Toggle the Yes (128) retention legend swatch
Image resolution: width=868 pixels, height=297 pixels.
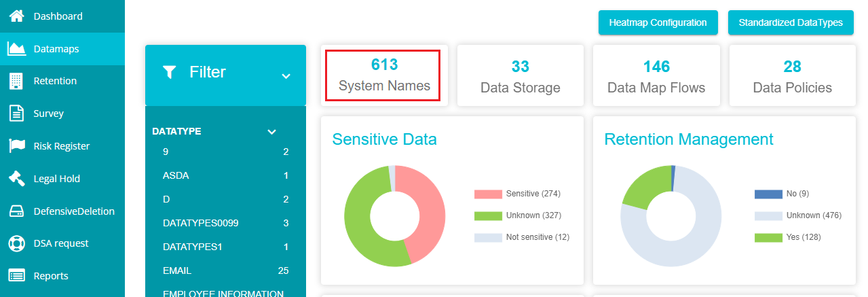click(768, 238)
